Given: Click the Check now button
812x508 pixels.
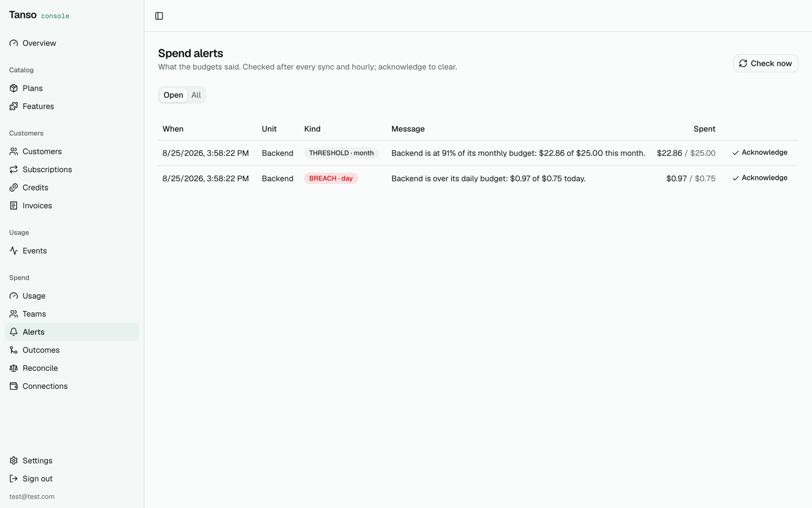Looking at the screenshot, I should point(765,63).
